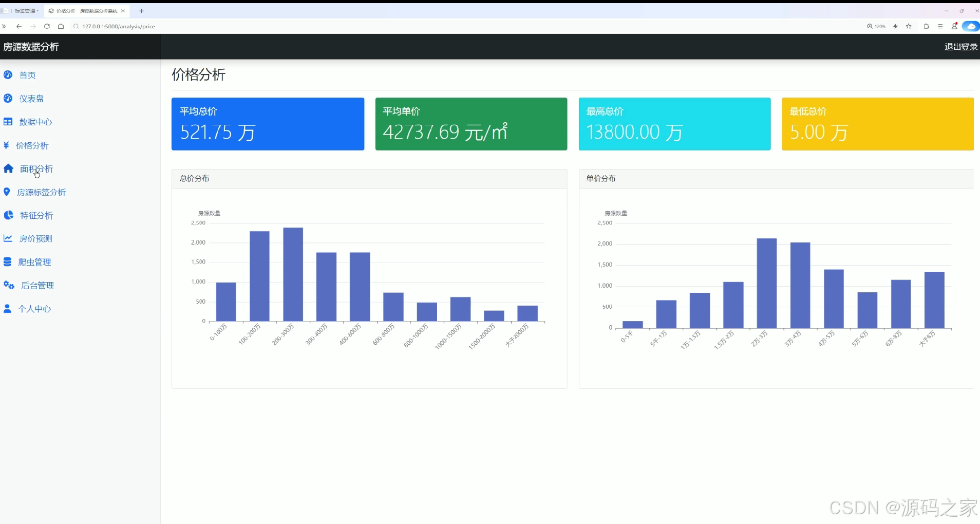
Task: Open the 标签管理 dropdown
Action: [x=27, y=11]
